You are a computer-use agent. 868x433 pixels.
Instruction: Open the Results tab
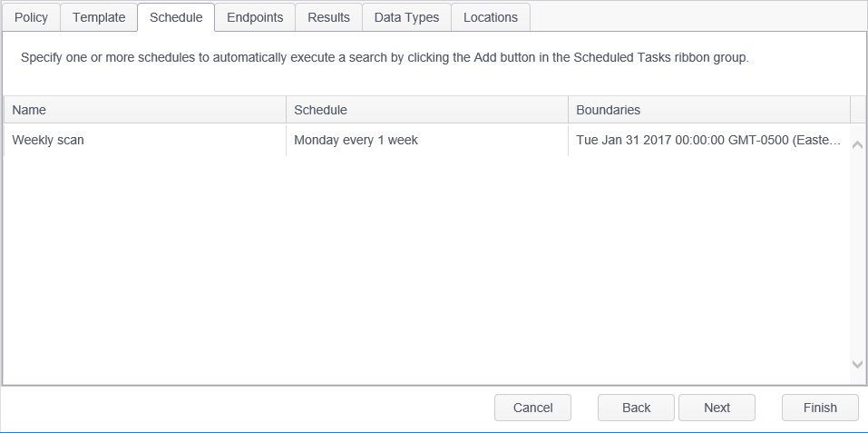coord(328,17)
